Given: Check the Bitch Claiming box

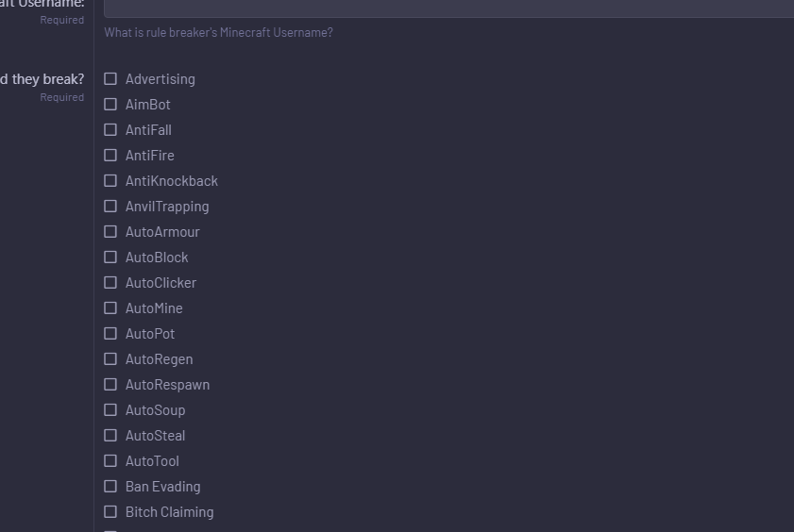Looking at the screenshot, I should (110, 512).
